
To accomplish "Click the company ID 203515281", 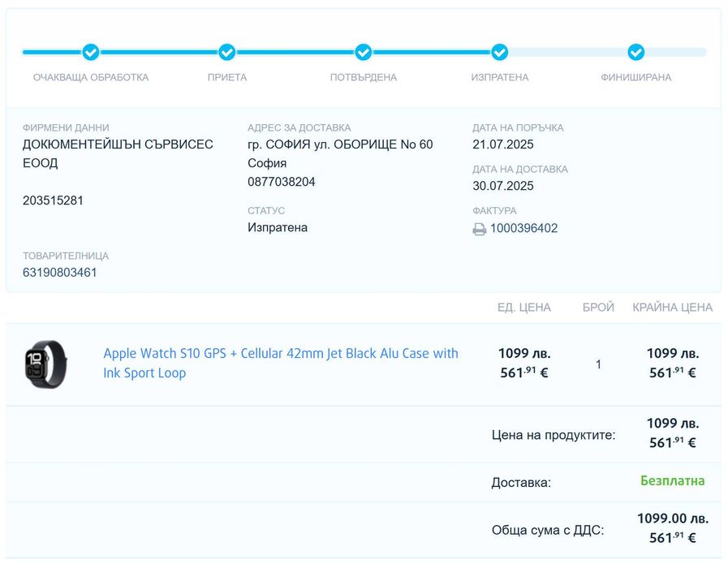I will [x=53, y=200].
